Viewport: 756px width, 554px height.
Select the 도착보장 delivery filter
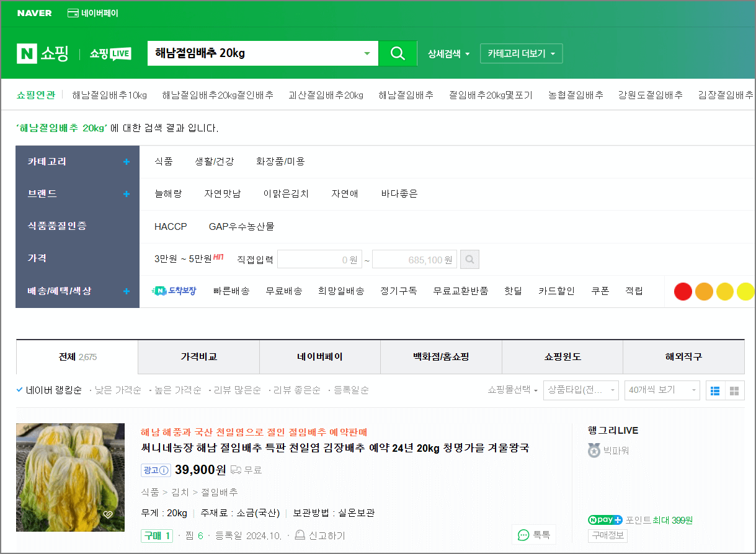click(174, 291)
